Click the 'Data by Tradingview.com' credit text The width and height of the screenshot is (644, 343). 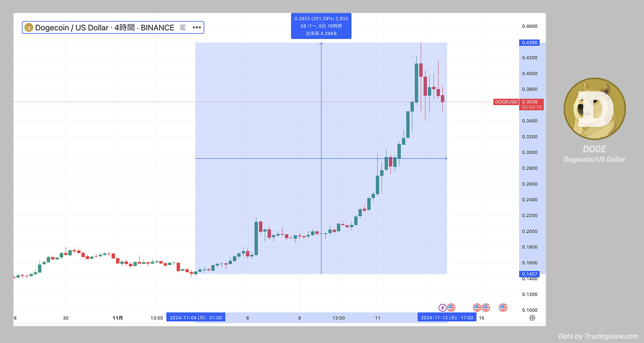point(598,336)
